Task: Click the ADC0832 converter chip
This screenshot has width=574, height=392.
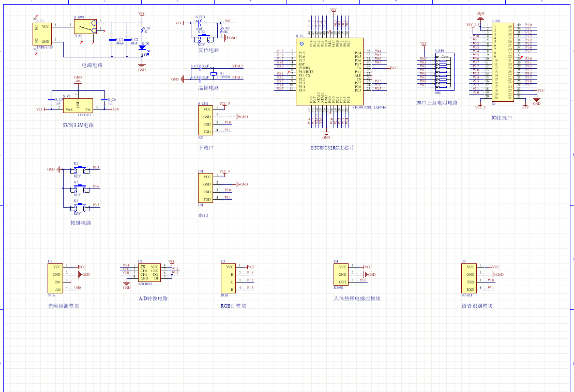Action: click(149, 273)
